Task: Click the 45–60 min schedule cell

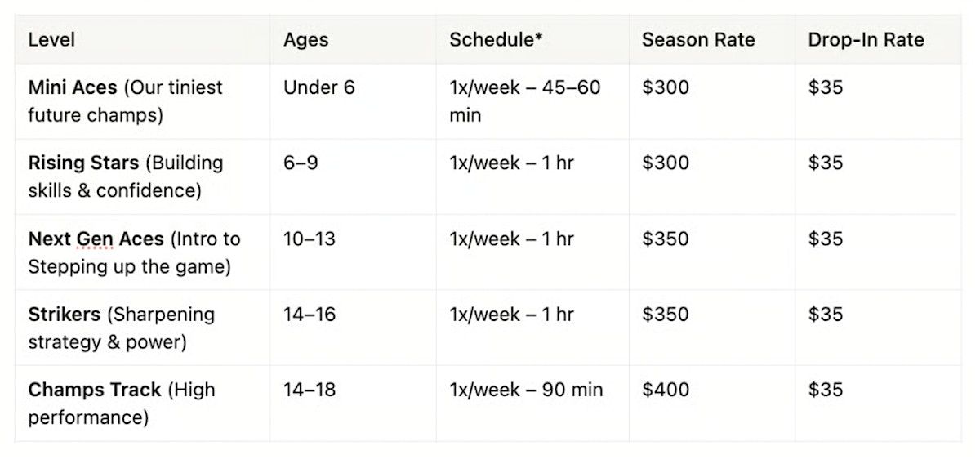Action: 524,100
